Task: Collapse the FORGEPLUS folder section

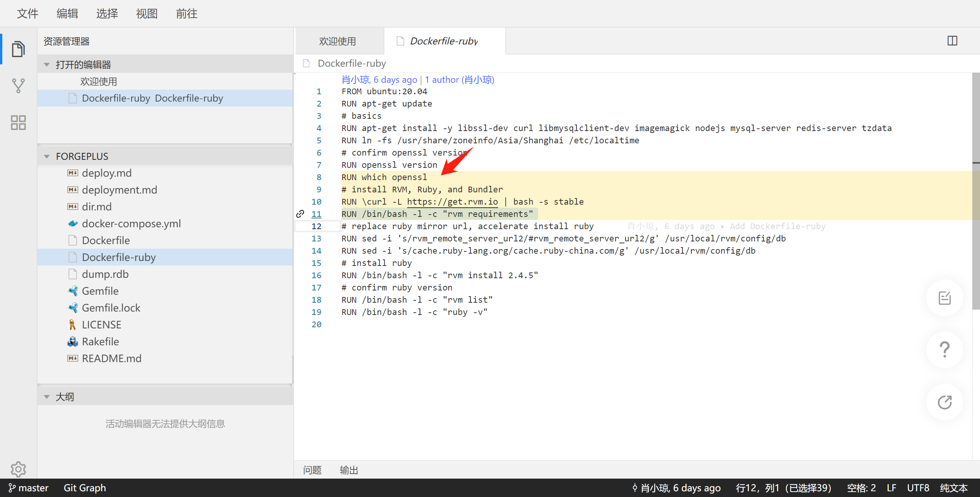Action: (47, 156)
